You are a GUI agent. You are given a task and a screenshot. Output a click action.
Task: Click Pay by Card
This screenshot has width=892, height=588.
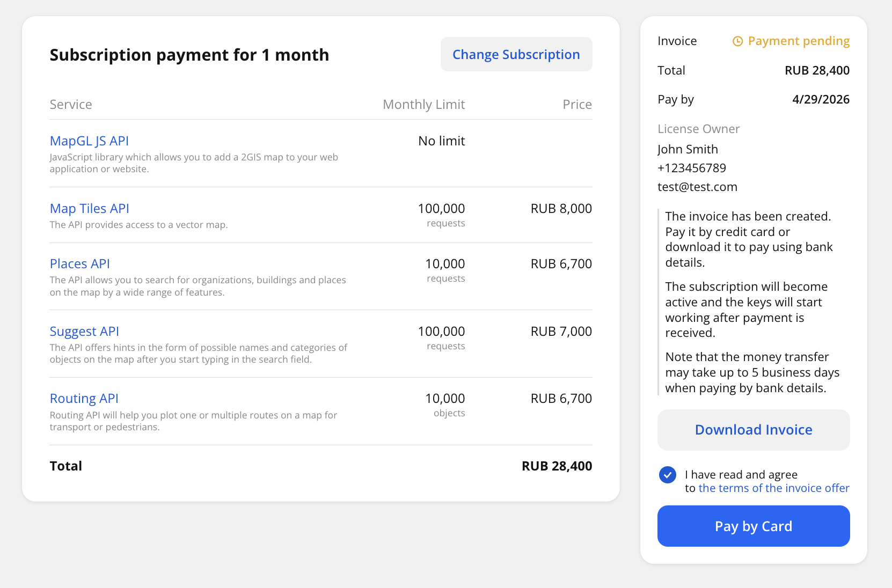[x=753, y=526]
